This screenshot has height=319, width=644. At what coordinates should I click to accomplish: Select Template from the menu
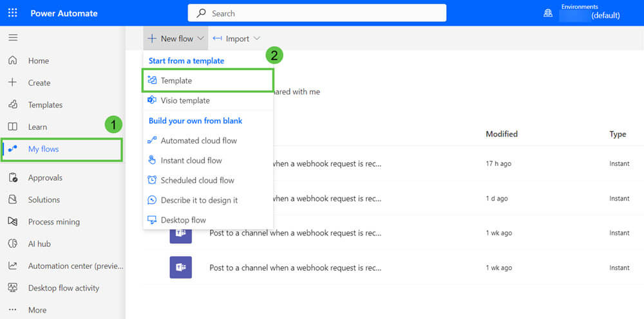point(208,80)
